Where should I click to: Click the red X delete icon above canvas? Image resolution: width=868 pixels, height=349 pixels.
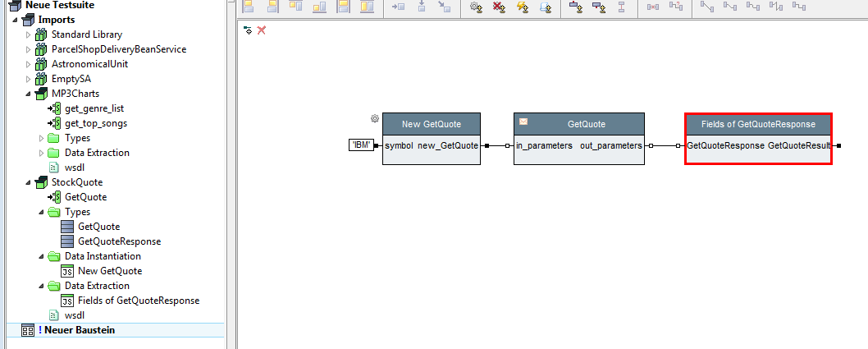click(262, 30)
